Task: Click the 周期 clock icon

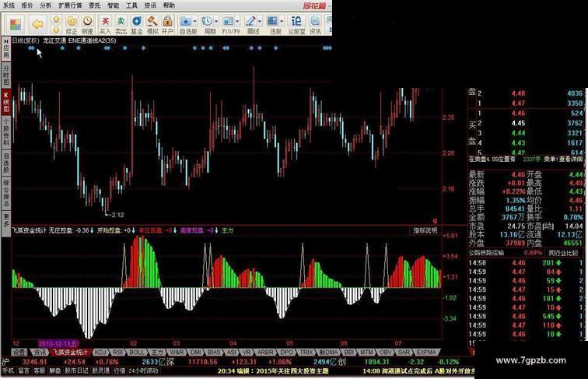Action: [x=207, y=21]
